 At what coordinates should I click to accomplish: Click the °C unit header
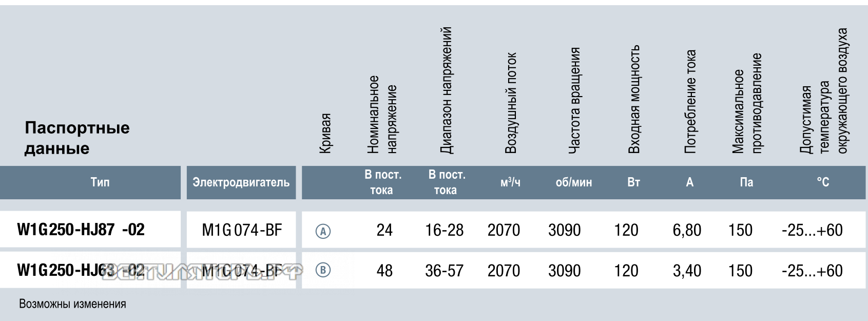coord(823,182)
